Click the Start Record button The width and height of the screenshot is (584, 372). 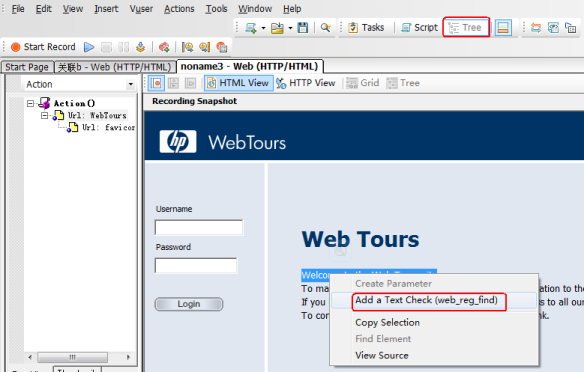click(x=43, y=47)
